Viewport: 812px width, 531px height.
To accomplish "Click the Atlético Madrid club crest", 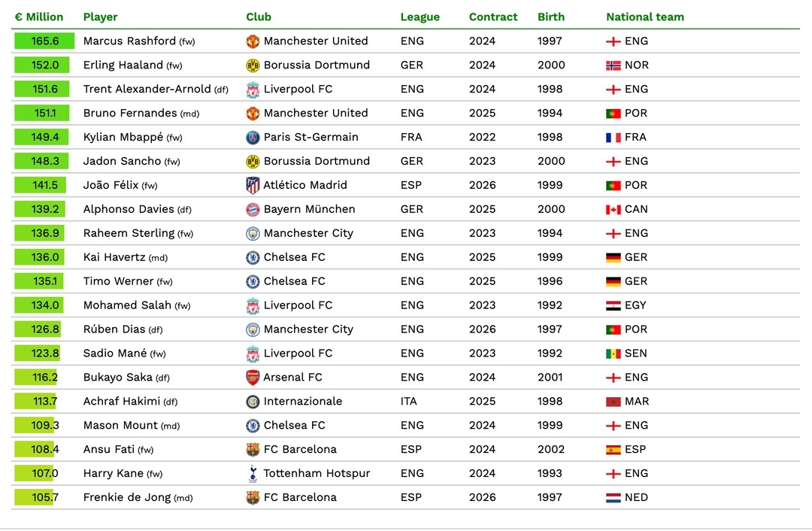I will [x=253, y=185].
